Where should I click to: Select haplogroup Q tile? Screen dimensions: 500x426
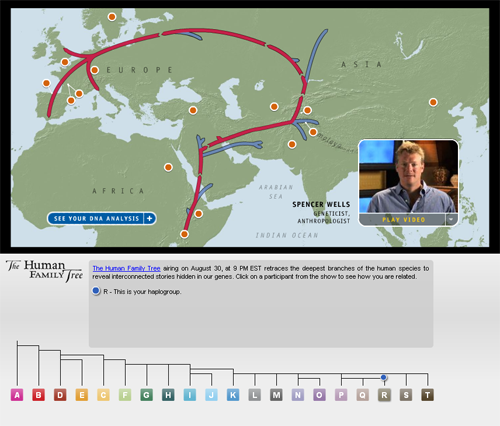click(x=362, y=395)
